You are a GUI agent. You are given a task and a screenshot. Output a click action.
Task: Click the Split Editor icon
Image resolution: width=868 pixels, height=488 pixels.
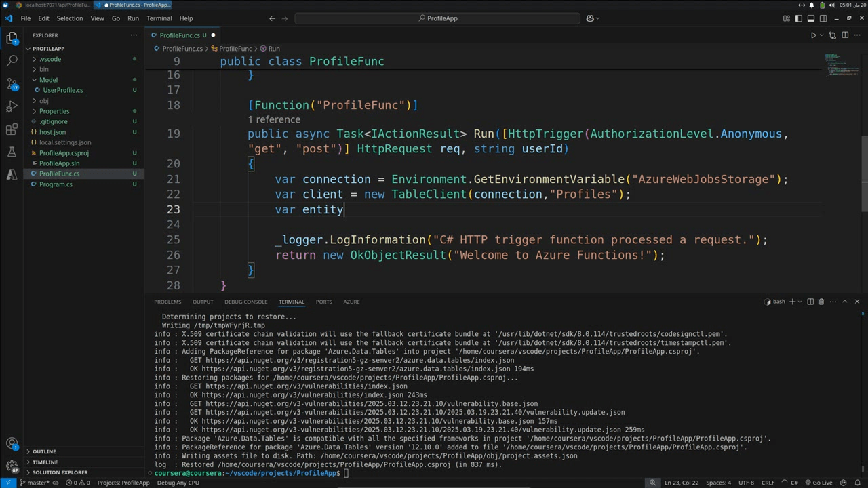(x=845, y=35)
